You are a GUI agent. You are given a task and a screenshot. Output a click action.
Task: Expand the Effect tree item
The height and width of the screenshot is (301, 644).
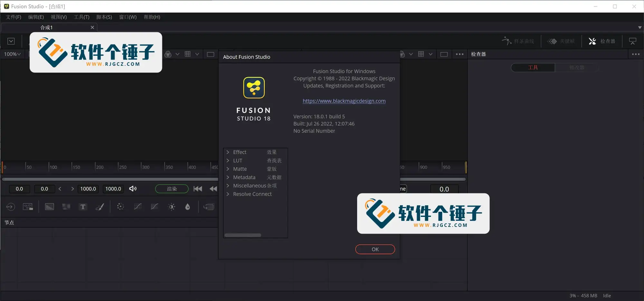pos(228,152)
